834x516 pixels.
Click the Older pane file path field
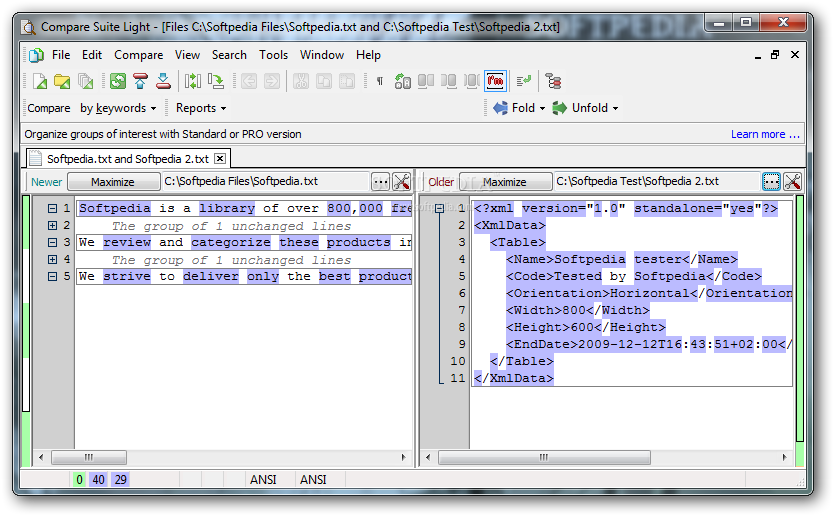[657, 182]
